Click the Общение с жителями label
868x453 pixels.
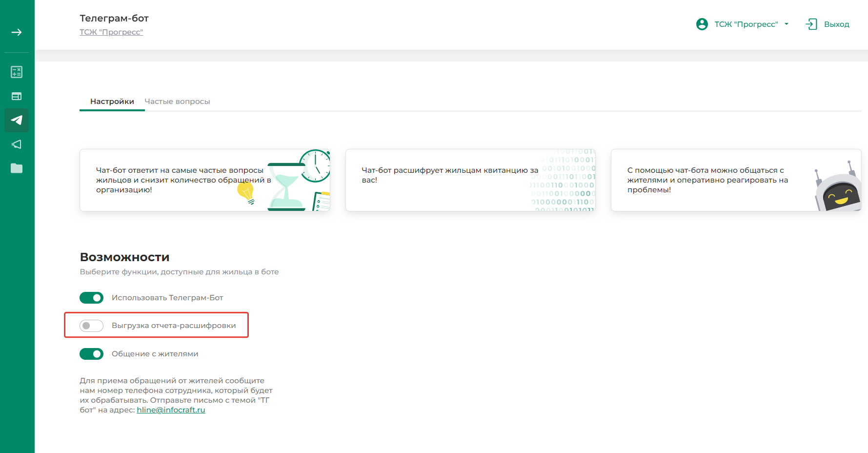click(155, 354)
